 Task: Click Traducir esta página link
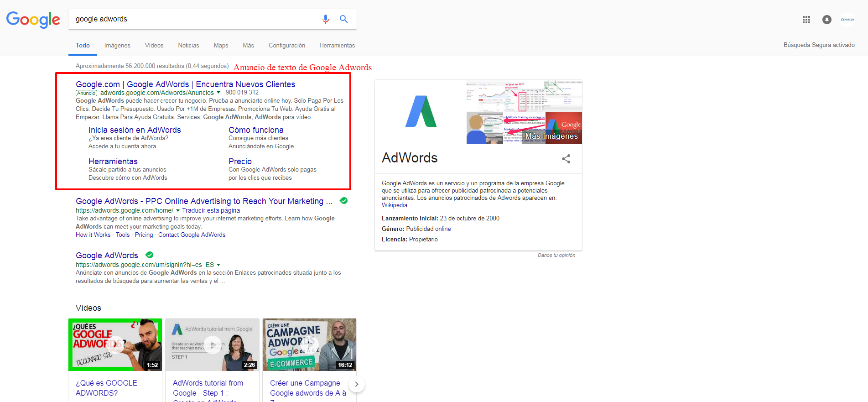(211, 210)
